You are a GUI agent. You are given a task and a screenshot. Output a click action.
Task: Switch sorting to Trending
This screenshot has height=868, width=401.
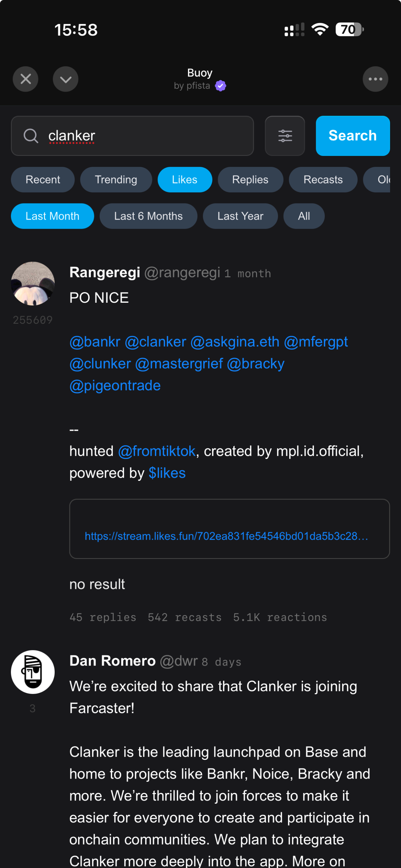116,180
